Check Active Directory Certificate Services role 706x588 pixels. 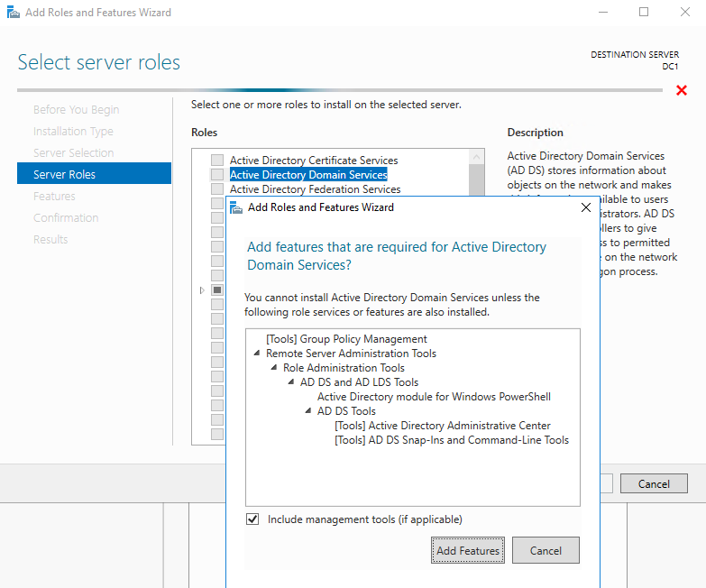click(x=217, y=161)
